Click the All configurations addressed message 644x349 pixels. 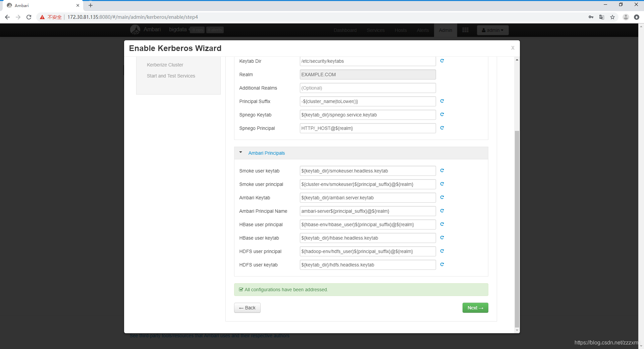[x=361, y=290]
